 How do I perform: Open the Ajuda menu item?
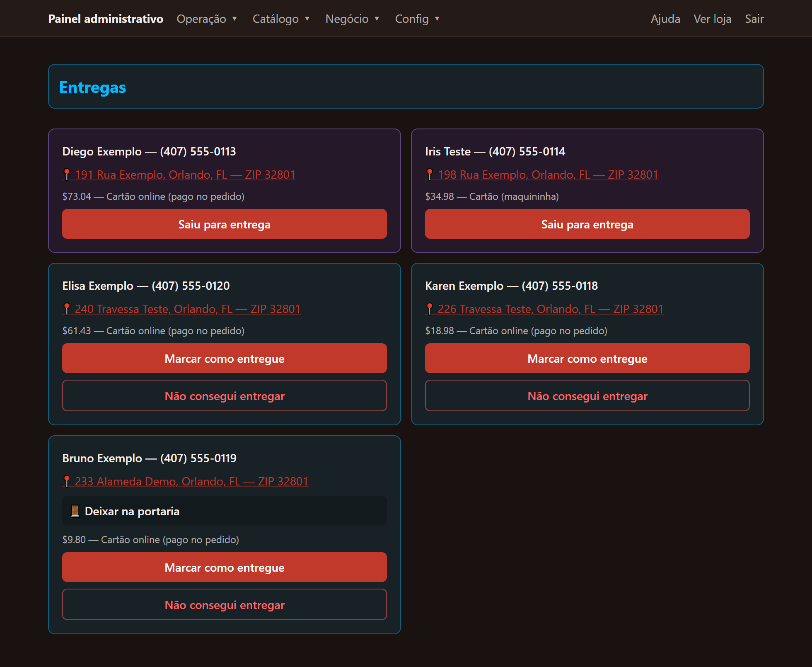coord(665,19)
